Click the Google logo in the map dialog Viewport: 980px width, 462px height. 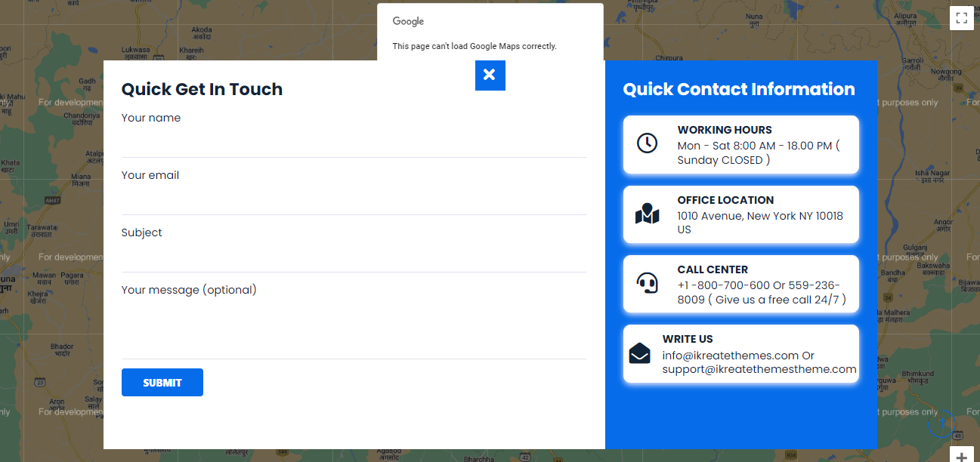(408, 21)
